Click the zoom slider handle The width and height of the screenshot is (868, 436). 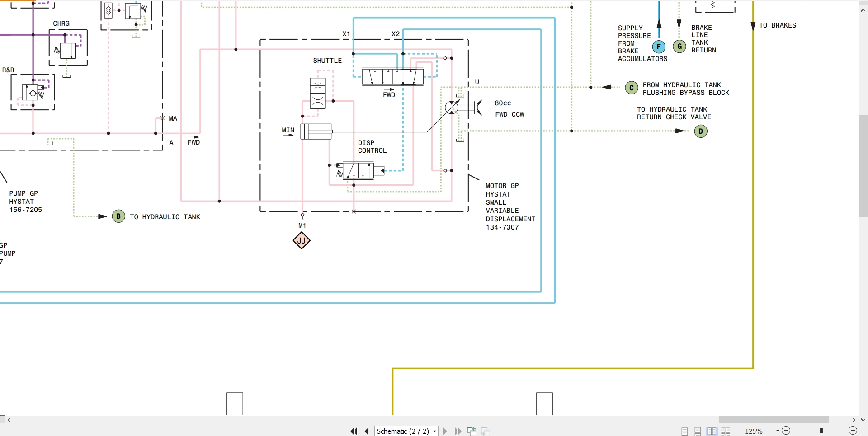tap(821, 431)
